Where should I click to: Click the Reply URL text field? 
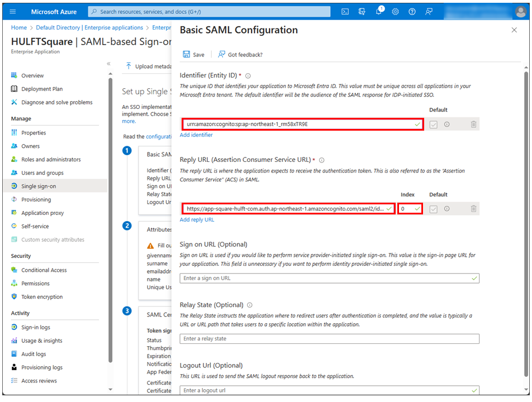[289, 209]
